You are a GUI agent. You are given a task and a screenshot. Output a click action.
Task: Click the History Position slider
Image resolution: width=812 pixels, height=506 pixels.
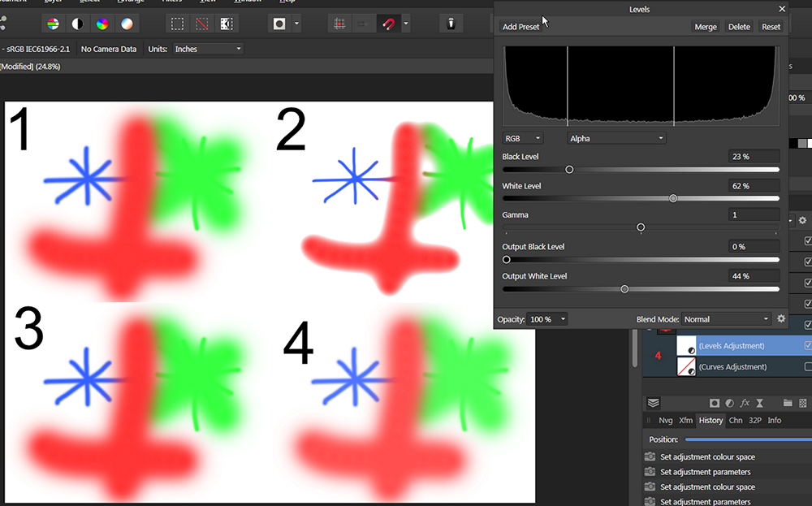(x=749, y=439)
